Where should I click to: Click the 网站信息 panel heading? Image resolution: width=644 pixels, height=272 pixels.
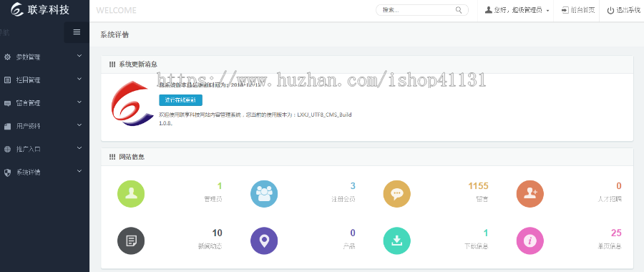(x=132, y=157)
